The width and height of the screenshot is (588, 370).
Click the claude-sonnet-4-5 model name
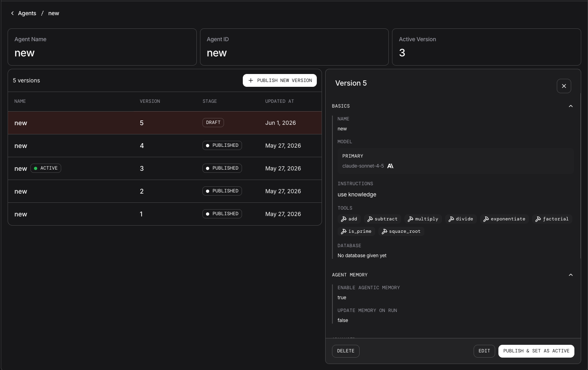coord(363,166)
